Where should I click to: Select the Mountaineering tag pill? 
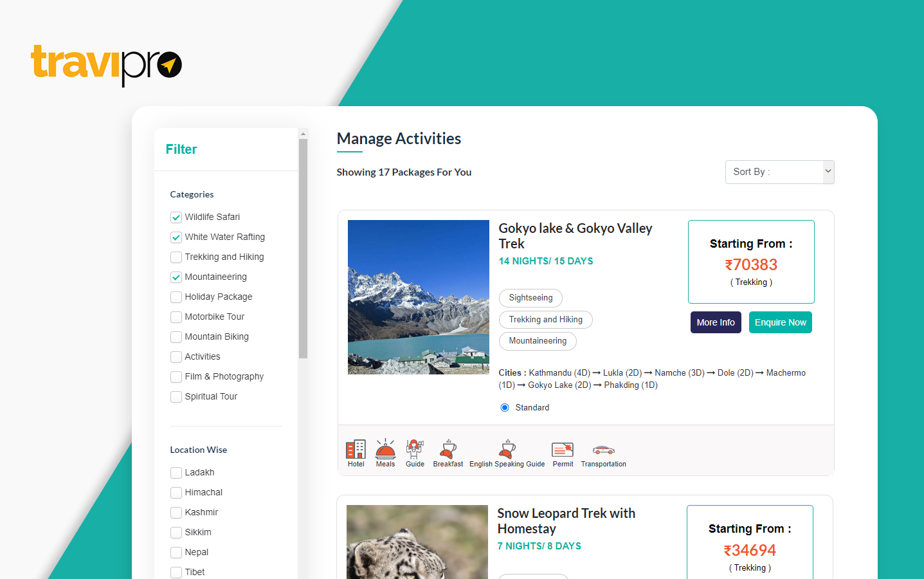[x=538, y=341]
